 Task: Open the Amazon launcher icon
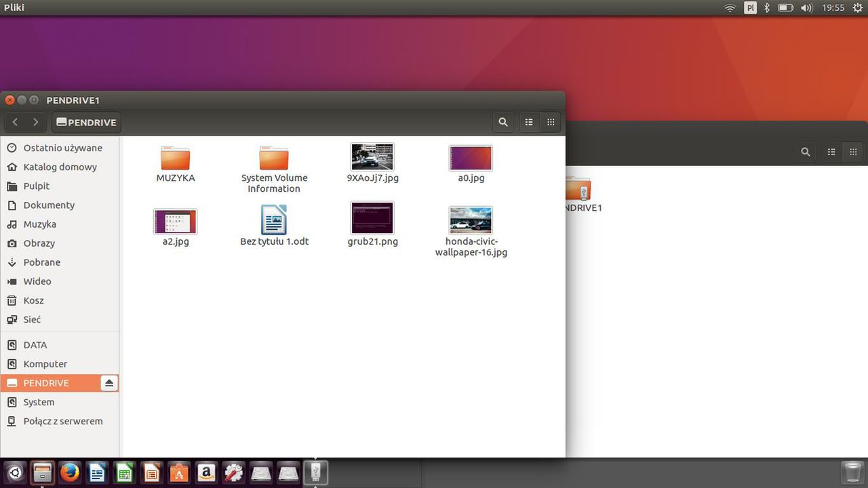tap(206, 472)
